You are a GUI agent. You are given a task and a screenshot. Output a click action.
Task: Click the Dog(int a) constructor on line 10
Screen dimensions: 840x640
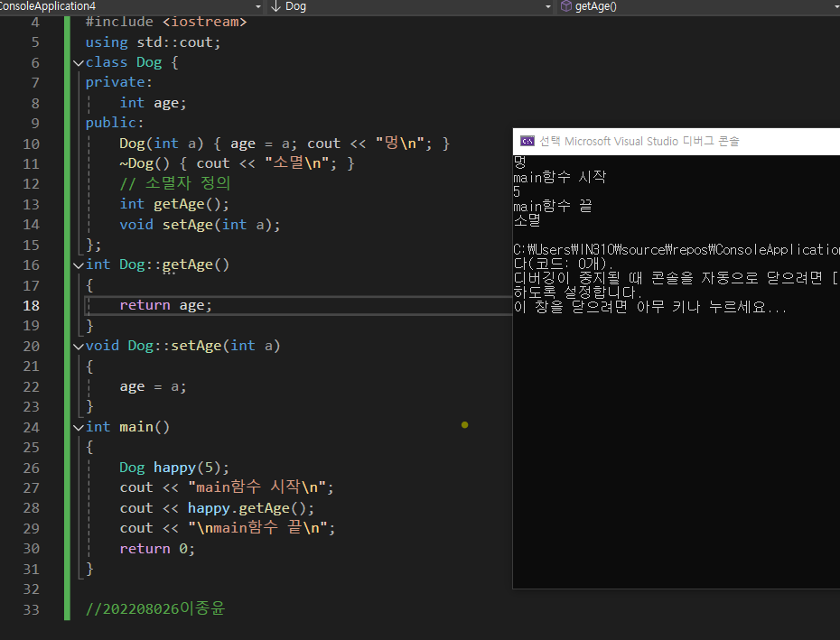285,143
